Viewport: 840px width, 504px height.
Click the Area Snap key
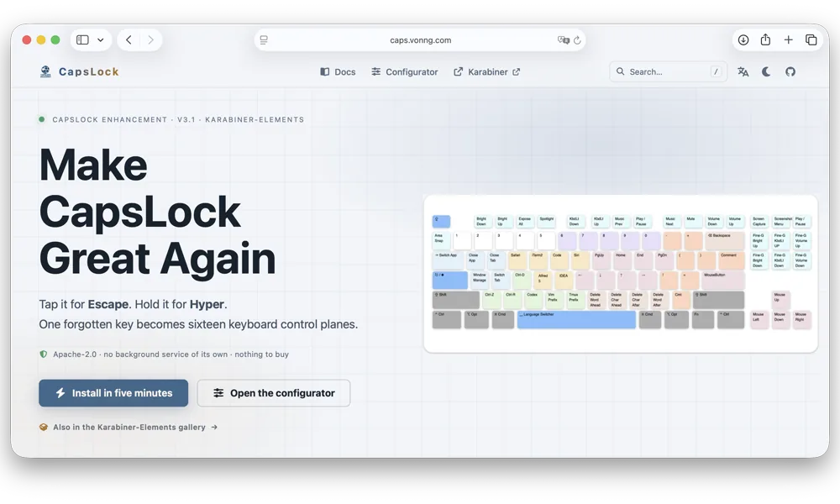click(441, 241)
